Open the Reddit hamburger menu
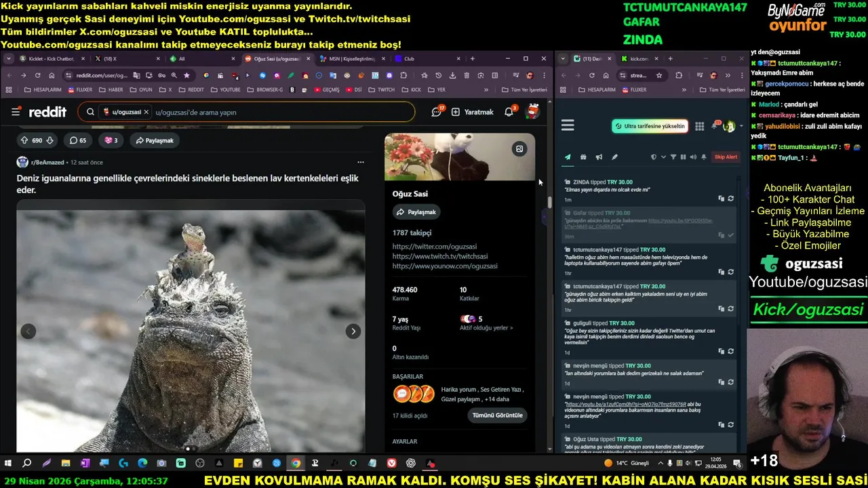 coord(16,112)
